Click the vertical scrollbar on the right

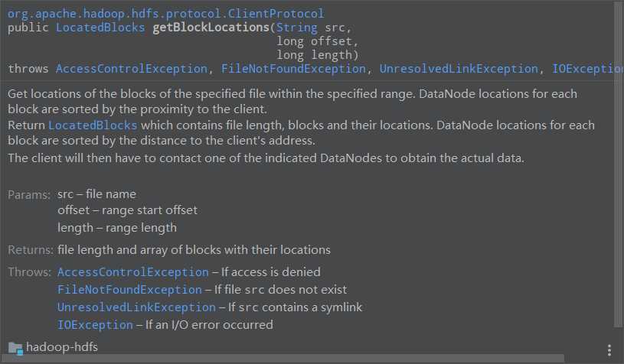(x=618, y=164)
